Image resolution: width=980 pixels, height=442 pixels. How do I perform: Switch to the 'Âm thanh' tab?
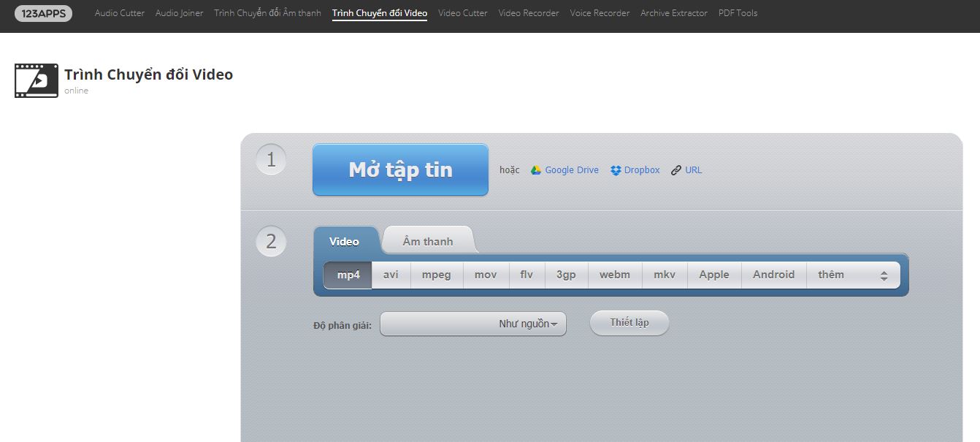click(x=428, y=241)
